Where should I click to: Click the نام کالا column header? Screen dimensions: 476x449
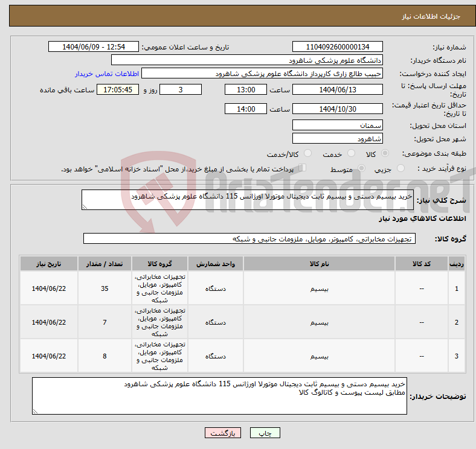tap(318, 264)
